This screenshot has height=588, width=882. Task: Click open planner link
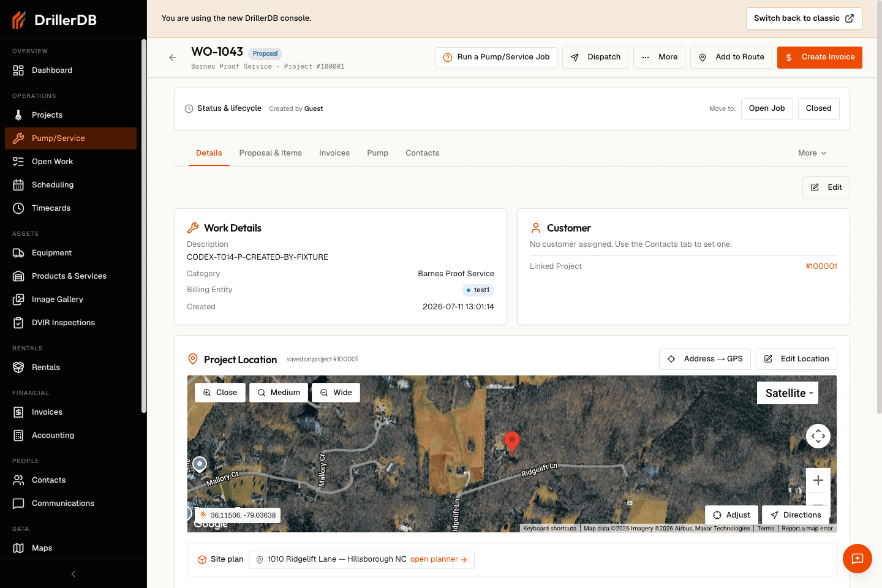439,559
